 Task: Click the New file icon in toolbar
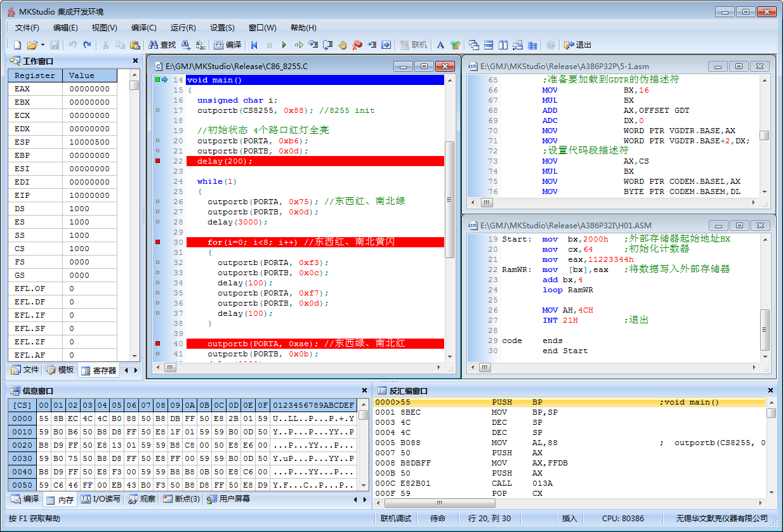pyautogui.click(x=17, y=45)
